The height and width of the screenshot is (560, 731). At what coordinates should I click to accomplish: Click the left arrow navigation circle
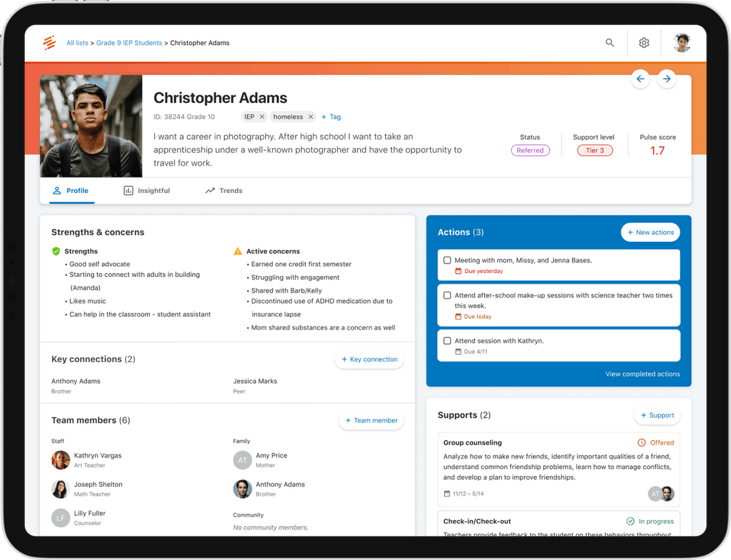click(x=640, y=79)
